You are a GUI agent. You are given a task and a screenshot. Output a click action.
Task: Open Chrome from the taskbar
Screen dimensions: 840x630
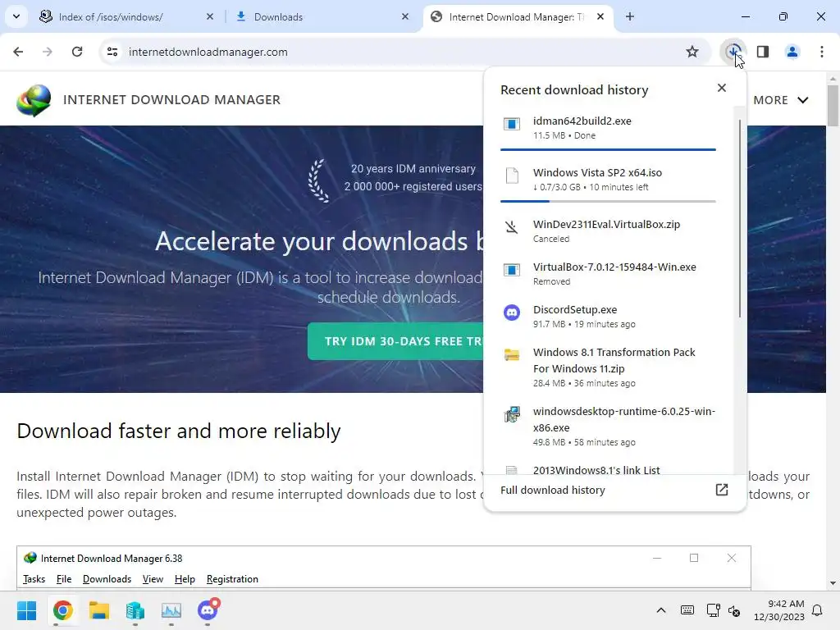coord(62,610)
